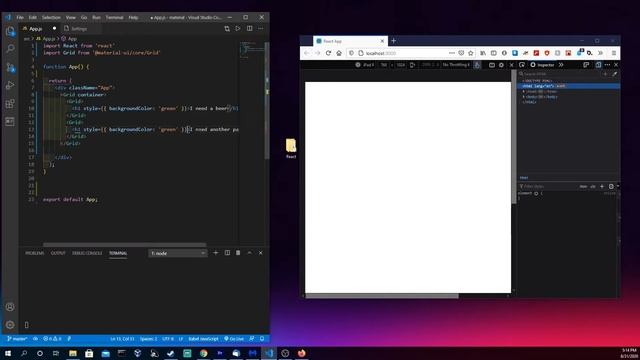Click the Open Changes icon in the editor title bar
The width and height of the screenshot is (640, 360).
pyautogui.click(x=227, y=29)
